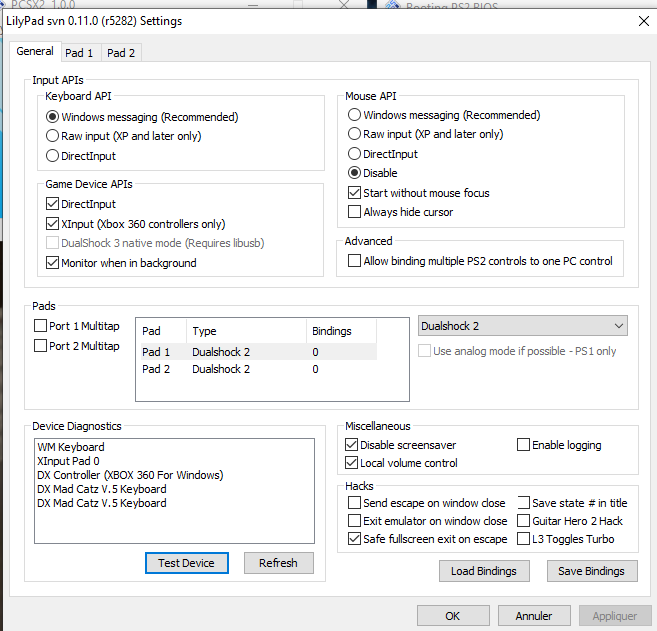The width and height of the screenshot is (657, 631).
Task: Enable Port 1 Multitap checkbox
Action: click(41, 326)
